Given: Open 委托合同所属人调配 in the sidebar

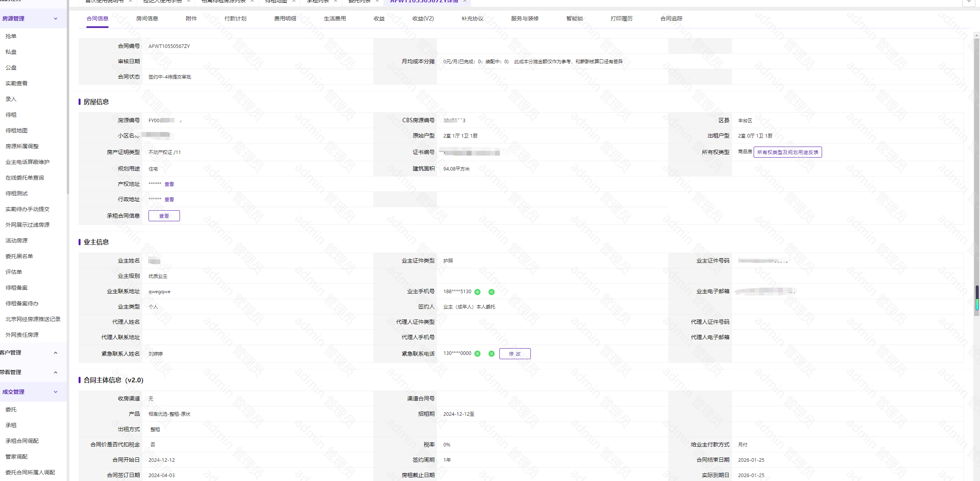Looking at the screenshot, I should tap(30, 472).
